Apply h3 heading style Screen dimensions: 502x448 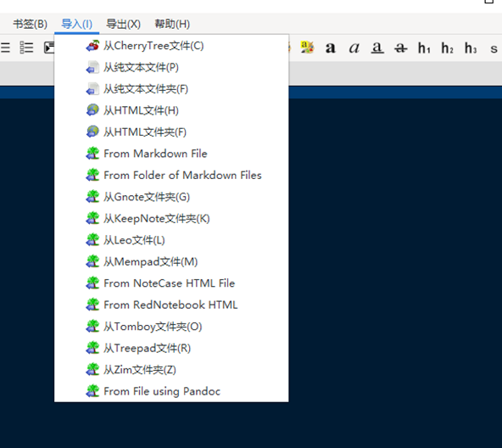coord(471,48)
